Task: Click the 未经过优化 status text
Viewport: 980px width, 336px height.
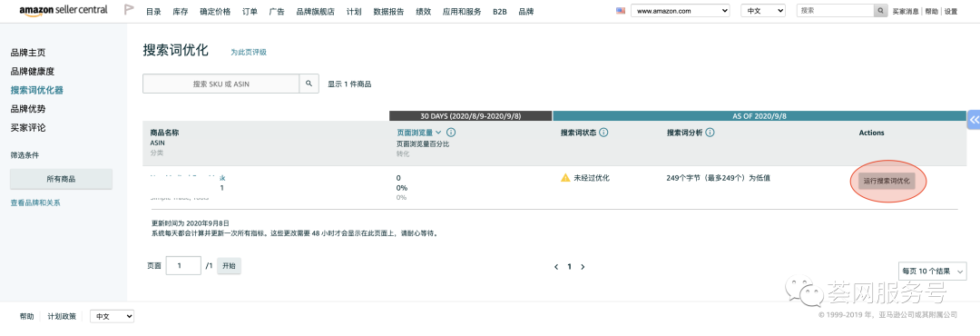Action: point(592,178)
